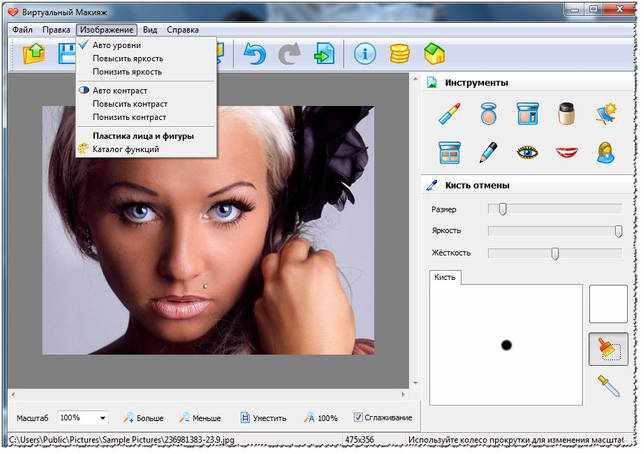
Task: Click the green export arrow document icon
Action: 324,54
